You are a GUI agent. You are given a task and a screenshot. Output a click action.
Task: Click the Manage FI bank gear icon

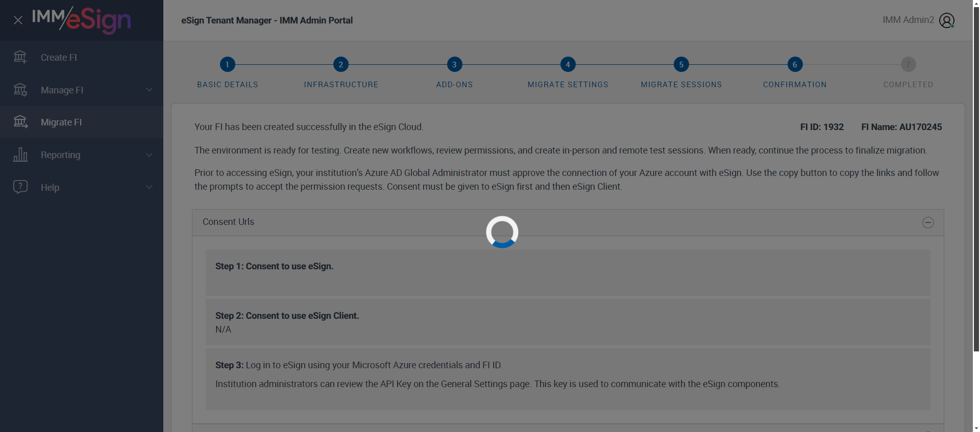coord(20,90)
